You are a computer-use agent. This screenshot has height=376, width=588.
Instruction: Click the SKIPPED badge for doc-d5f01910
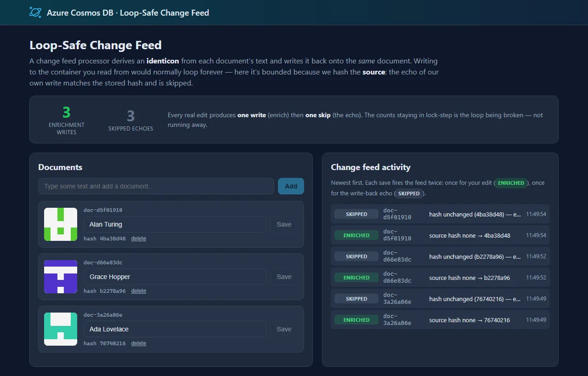point(356,214)
